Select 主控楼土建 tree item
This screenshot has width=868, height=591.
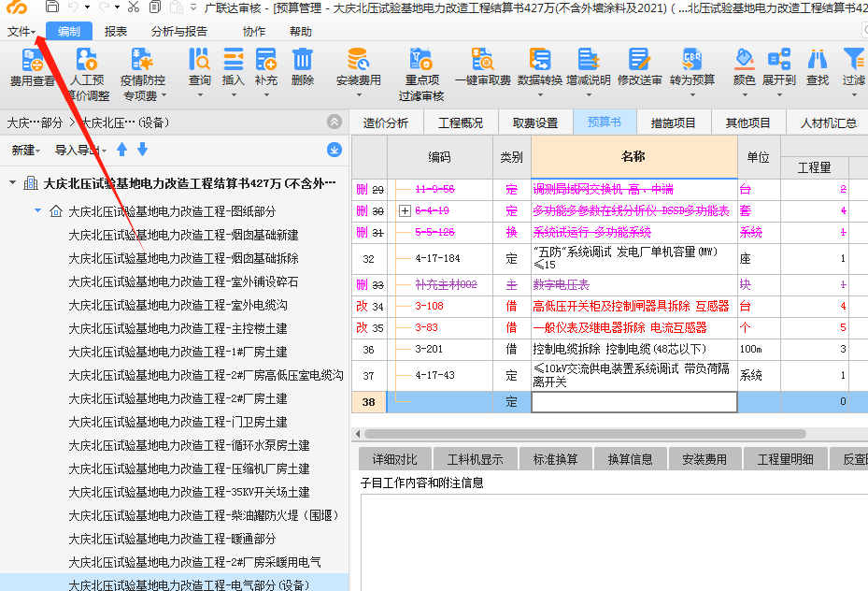(178, 328)
